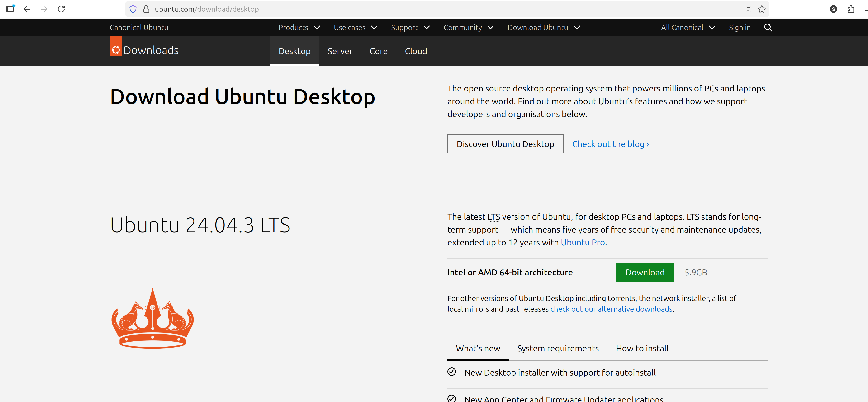Open the How to install tab
Viewport: 868px width, 402px height.
click(x=642, y=348)
